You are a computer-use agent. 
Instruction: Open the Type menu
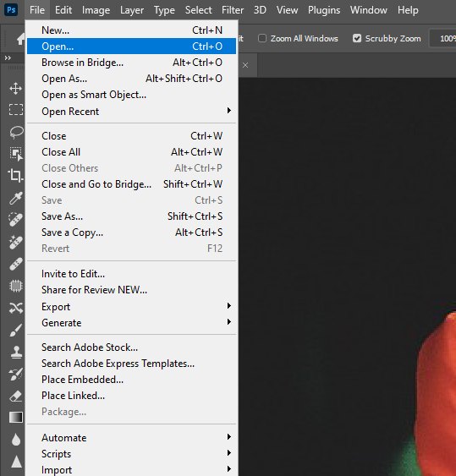click(164, 10)
